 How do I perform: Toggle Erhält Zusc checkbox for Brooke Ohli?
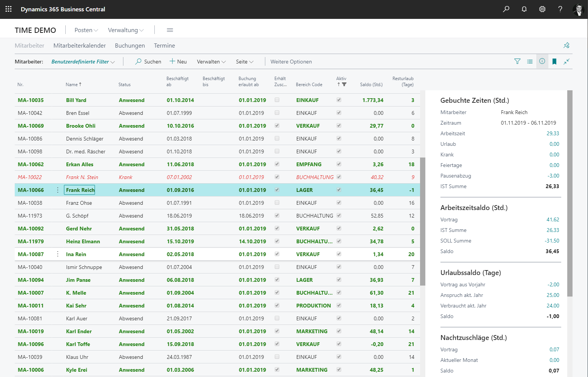pos(277,126)
